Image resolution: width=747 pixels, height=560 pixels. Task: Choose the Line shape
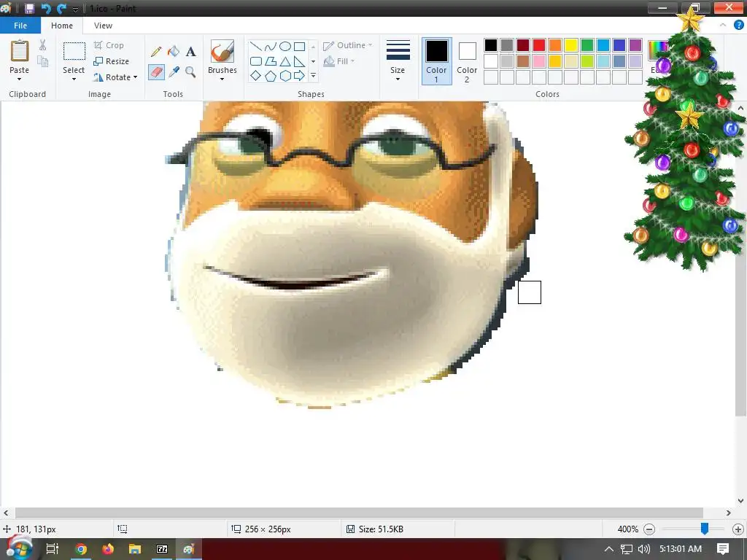(x=256, y=46)
